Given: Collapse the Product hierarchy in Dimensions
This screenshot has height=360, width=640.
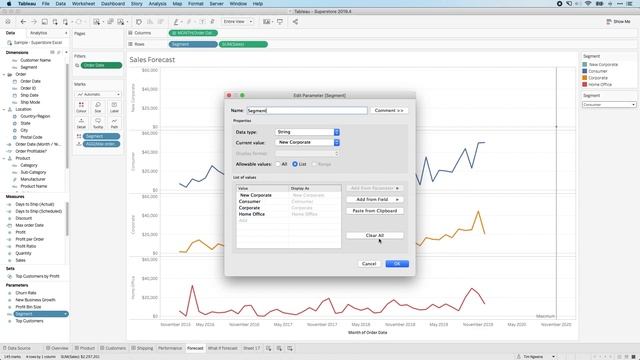Looking at the screenshot, I should 4,158.
